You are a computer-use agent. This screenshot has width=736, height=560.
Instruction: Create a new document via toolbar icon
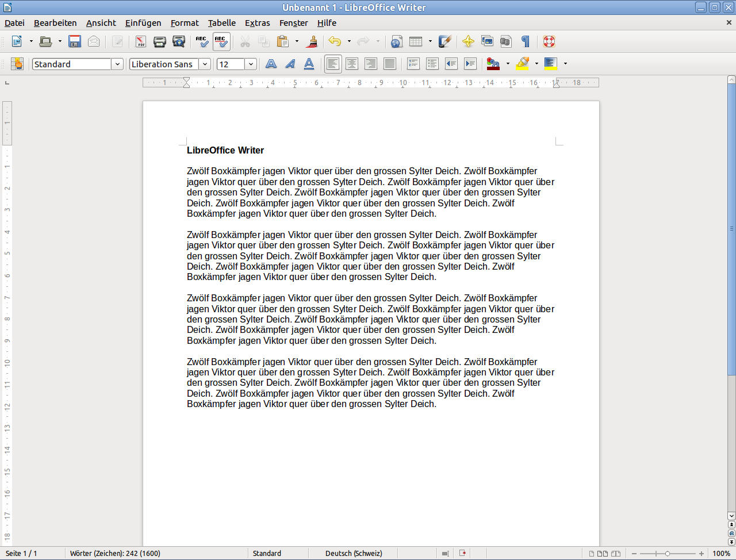point(17,41)
